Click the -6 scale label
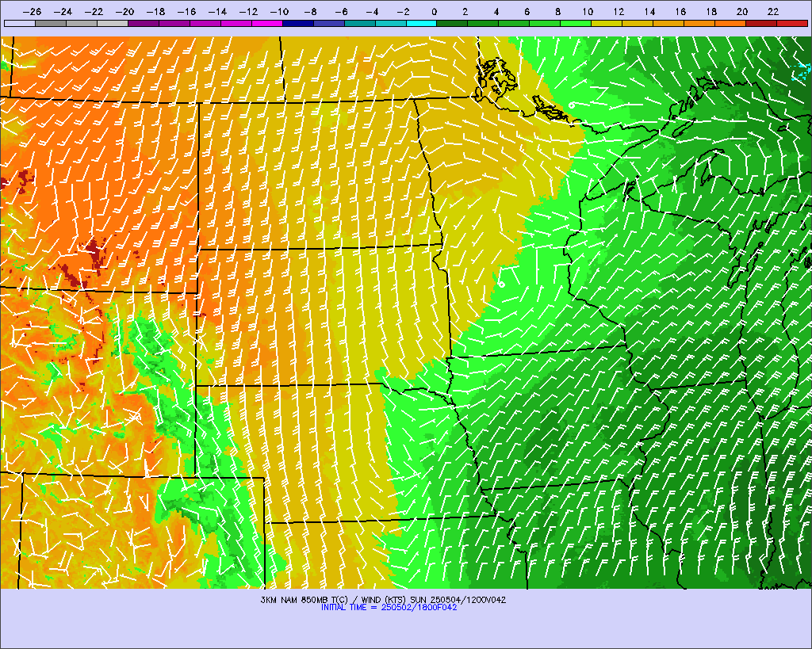 point(341,12)
